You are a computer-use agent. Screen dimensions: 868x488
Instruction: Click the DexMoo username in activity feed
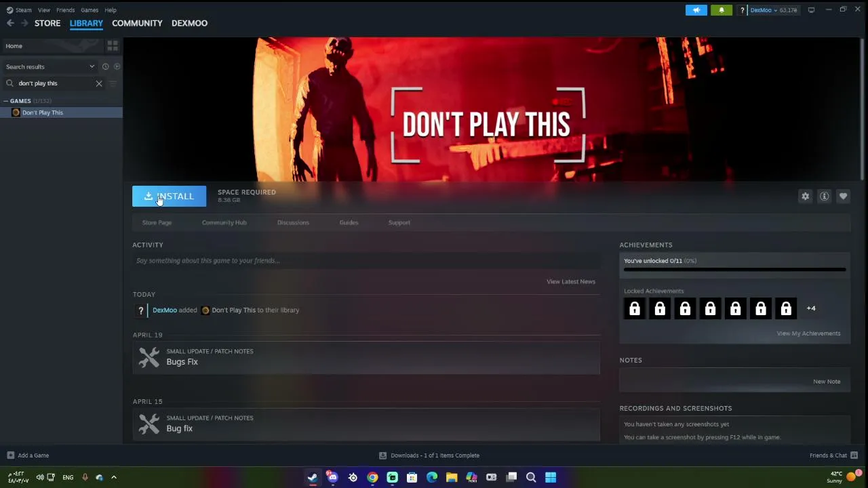pyautogui.click(x=165, y=310)
